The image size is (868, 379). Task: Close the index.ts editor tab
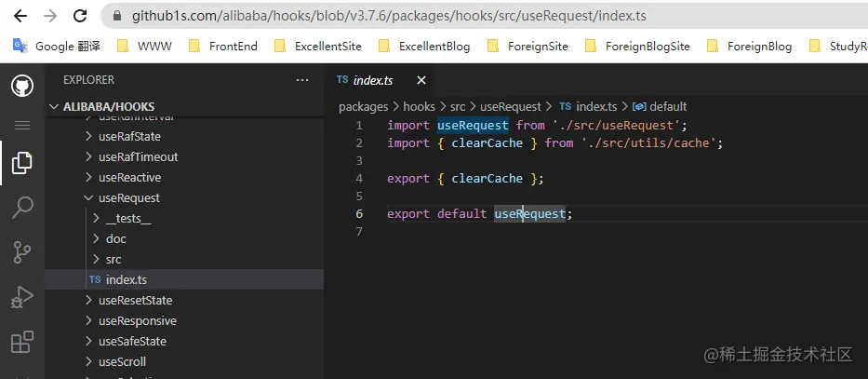421,80
